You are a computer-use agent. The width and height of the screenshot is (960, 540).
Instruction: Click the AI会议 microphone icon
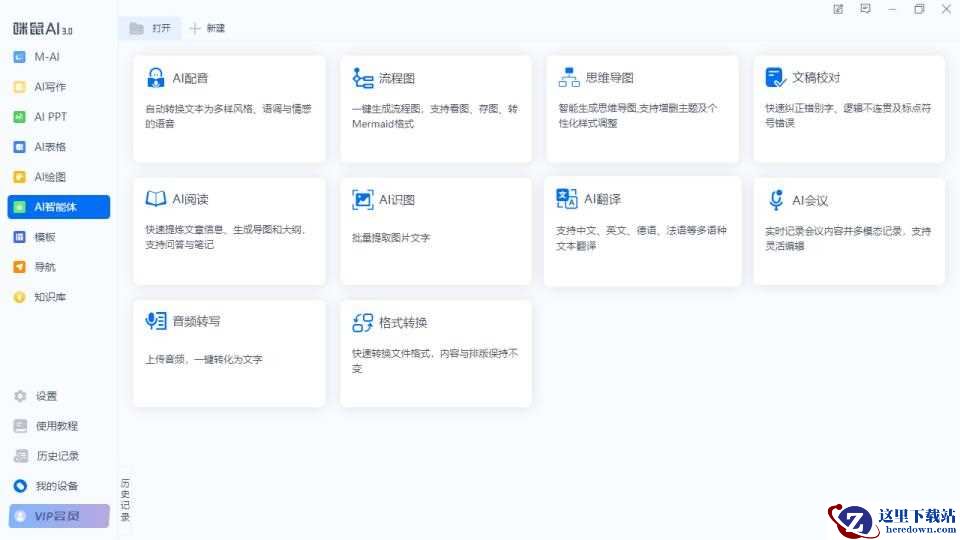click(x=776, y=200)
